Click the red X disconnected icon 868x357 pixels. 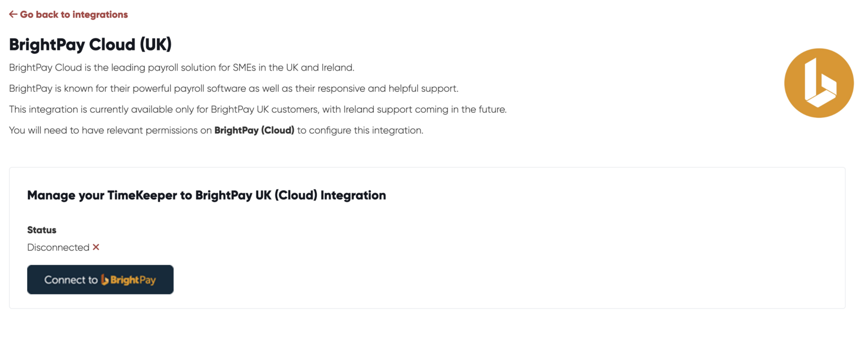96,247
